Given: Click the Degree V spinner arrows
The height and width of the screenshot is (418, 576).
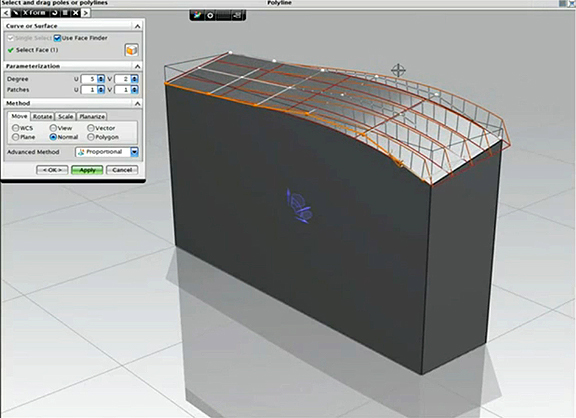Looking at the screenshot, I should tap(134, 79).
